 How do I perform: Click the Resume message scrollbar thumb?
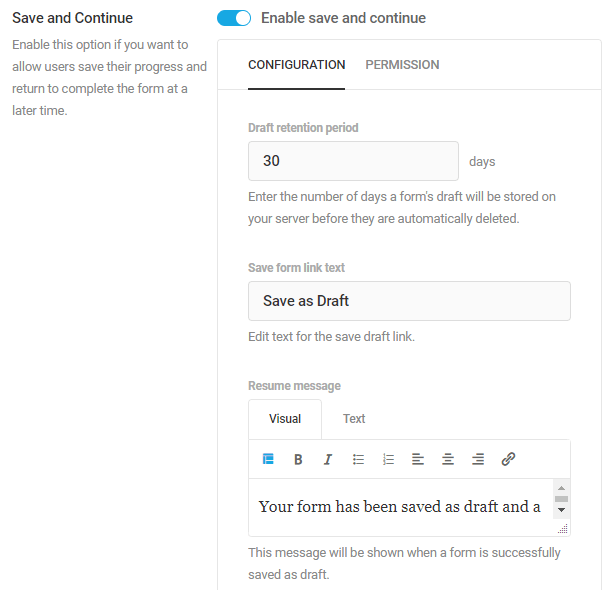561,499
